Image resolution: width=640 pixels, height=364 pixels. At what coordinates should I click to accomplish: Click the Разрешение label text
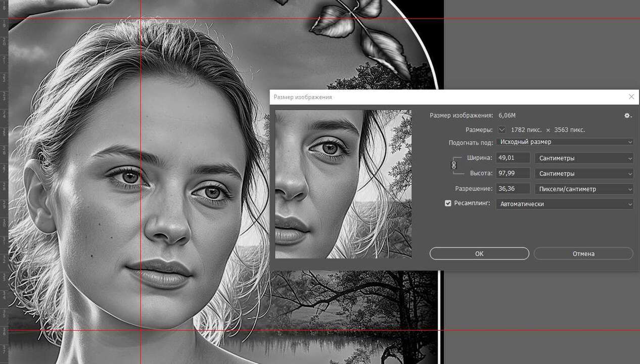[x=474, y=189]
